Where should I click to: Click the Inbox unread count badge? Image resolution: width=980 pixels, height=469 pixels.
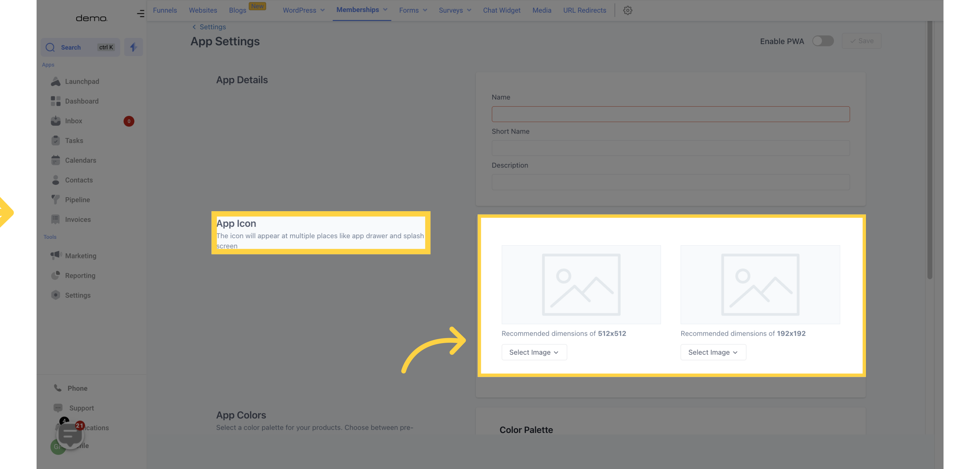pyautogui.click(x=129, y=121)
